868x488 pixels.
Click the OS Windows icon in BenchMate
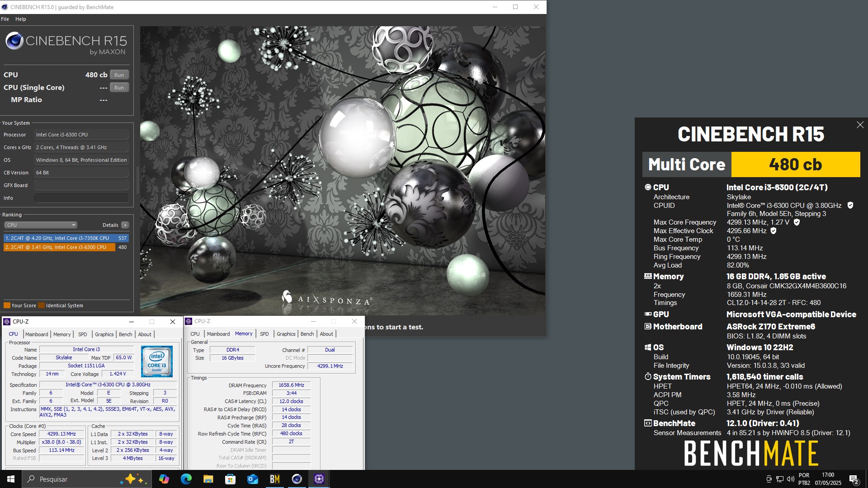click(648, 347)
